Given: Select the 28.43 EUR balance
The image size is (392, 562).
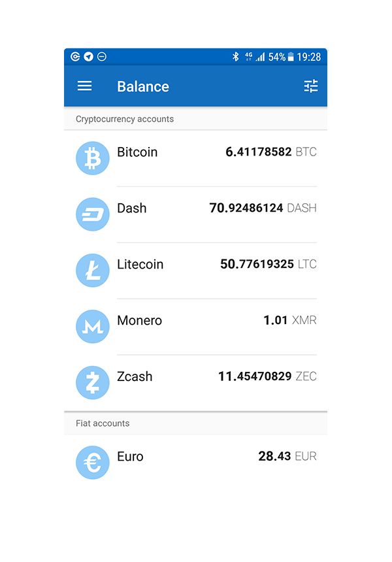Looking at the screenshot, I should coord(287,456).
